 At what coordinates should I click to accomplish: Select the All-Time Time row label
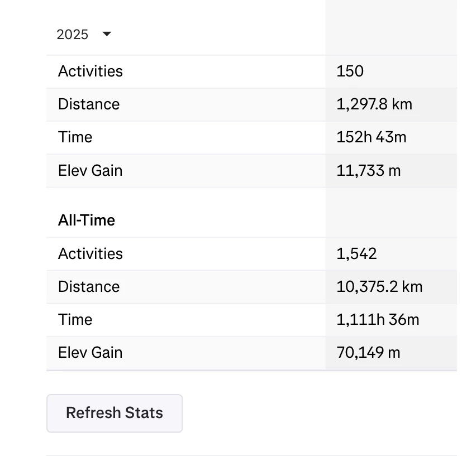tap(75, 320)
